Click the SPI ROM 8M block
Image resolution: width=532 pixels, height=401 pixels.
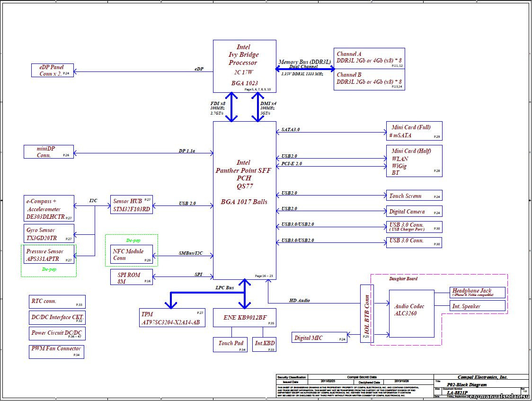[x=131, y=277]
